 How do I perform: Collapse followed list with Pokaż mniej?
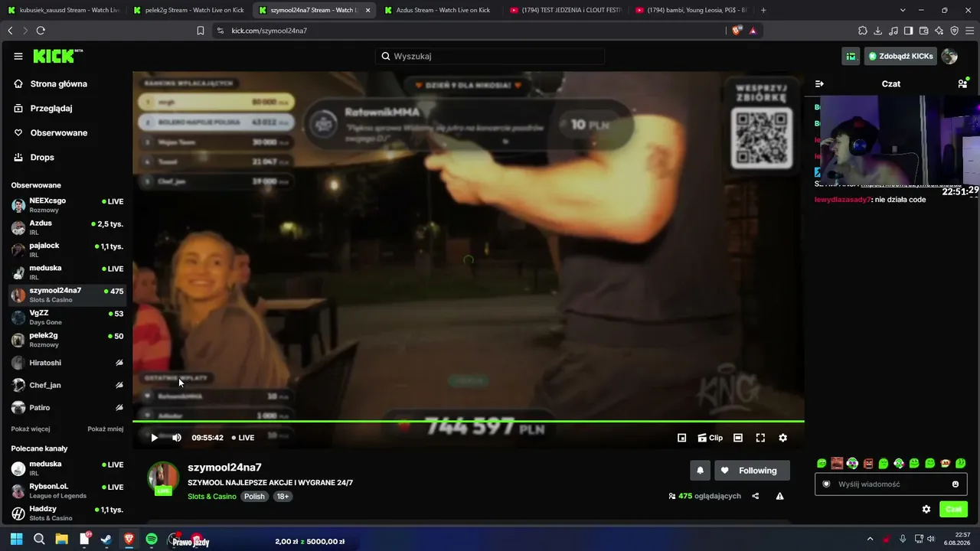(x=106, y=429)
